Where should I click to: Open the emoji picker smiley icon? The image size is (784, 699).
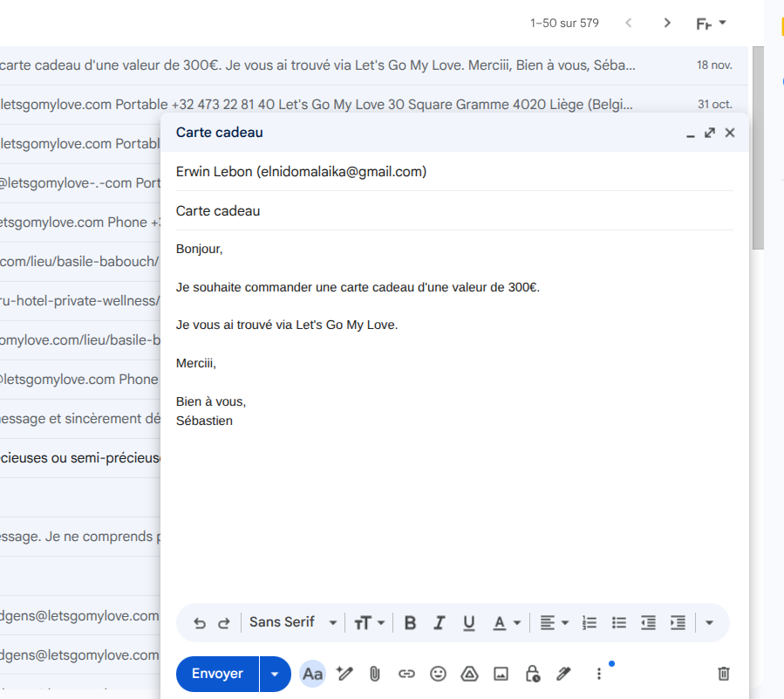click(x=438, y=674)
